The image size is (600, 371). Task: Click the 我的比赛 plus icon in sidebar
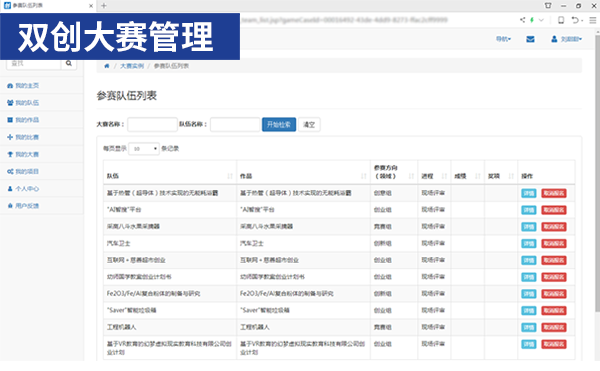(x=10, y=137)
